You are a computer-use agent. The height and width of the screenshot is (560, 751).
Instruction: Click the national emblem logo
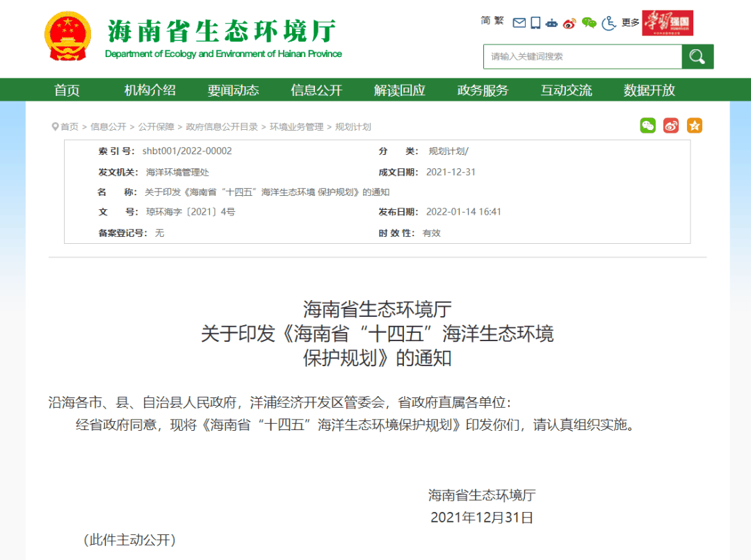pos(67,36)
